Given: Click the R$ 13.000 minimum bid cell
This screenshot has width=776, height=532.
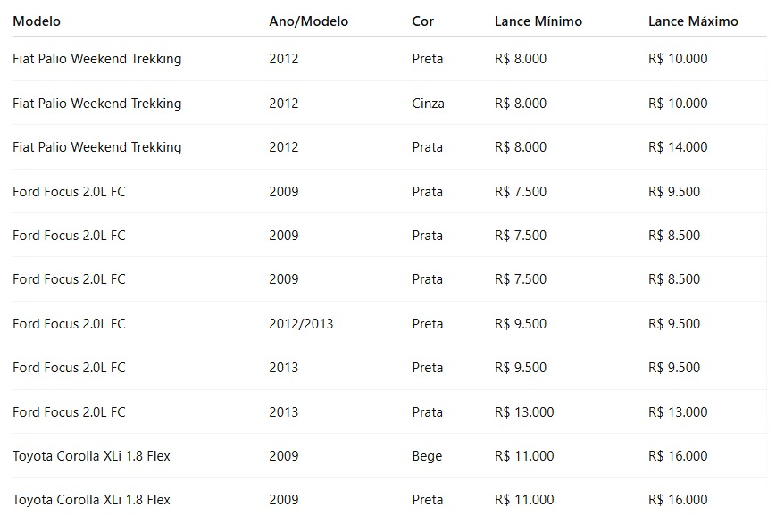Looking at the screenshot, I should click(x=524, y=411).
